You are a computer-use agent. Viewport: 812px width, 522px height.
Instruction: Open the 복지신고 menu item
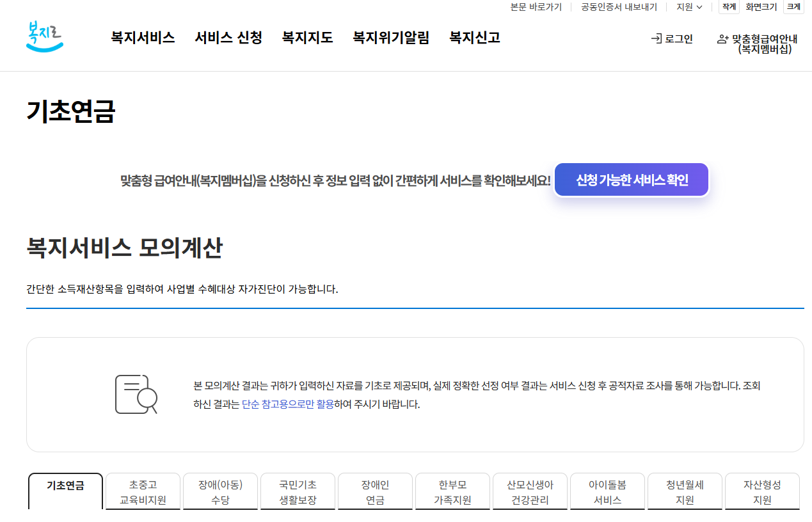point(474,38)
